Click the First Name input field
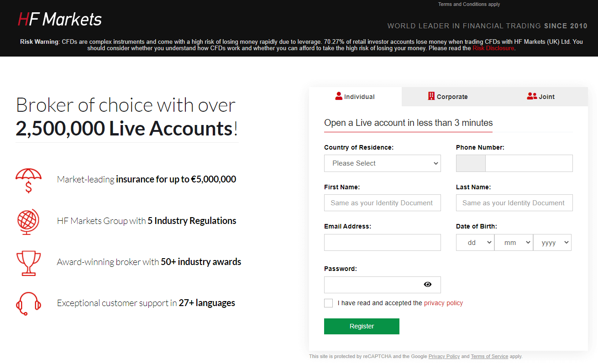Viewport: 598px width, 364px height. coord(383,203)
